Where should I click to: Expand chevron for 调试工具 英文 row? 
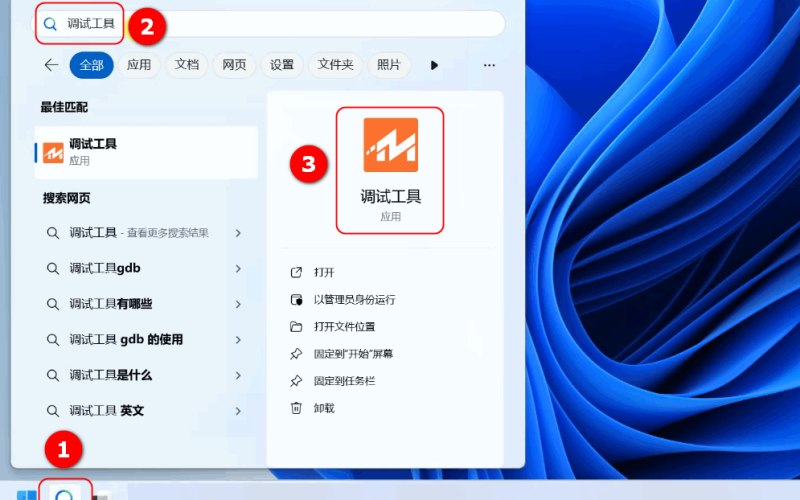pyautogui.click(x=238, y=411)
